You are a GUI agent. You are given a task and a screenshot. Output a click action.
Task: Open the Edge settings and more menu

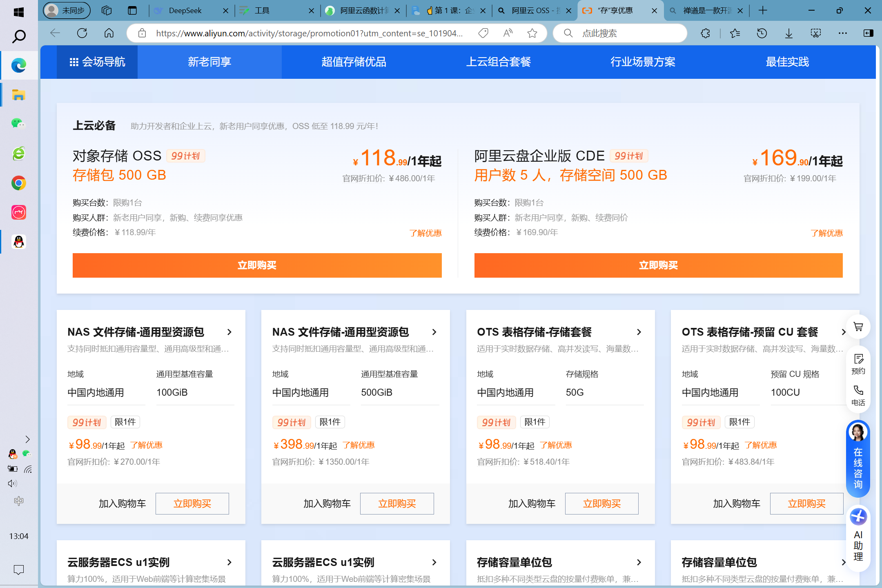(x=843, y=33)
